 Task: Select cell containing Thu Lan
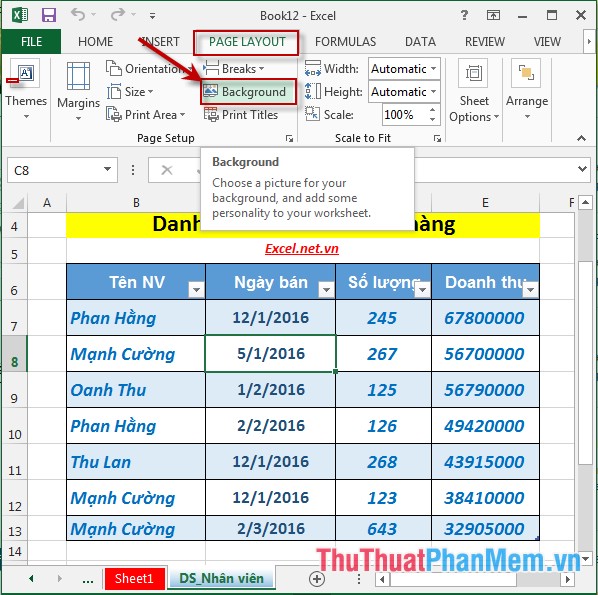pyautogui.click(x=136, y=462)
